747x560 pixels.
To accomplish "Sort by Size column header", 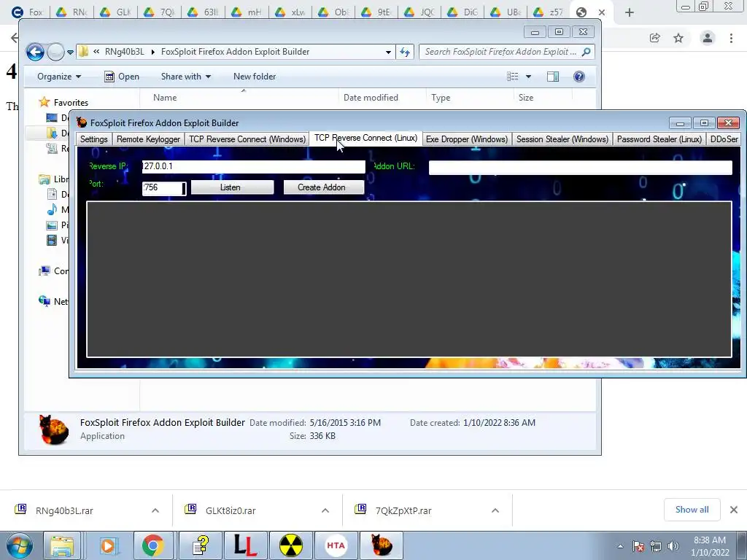I will coord(526,98).
